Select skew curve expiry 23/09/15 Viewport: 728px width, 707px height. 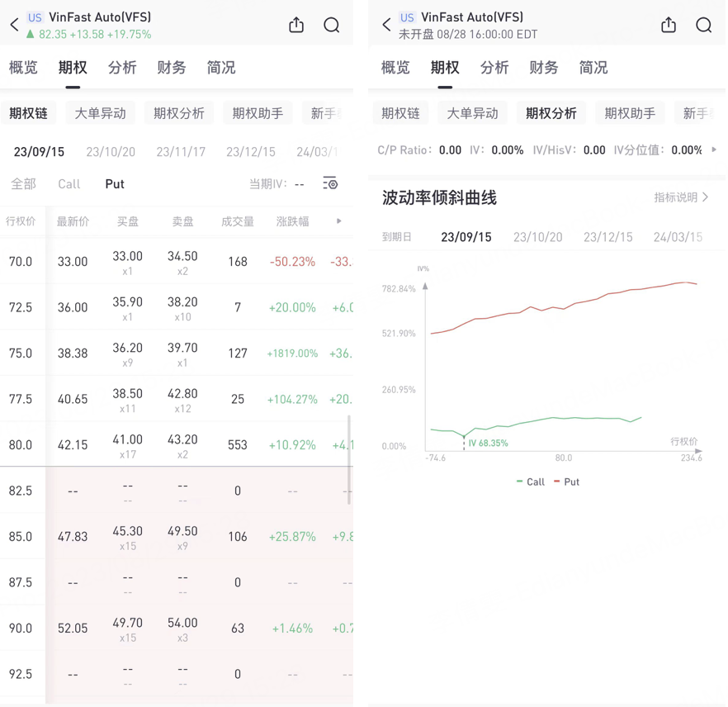pyautogui.click(x=466, y=237)
